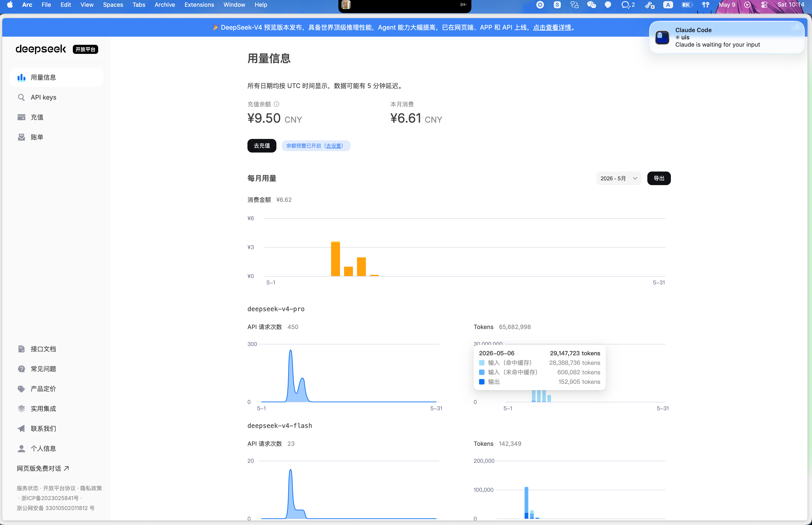Click the tallest orange bar in 消费金额 chart

tap(336, 259)
